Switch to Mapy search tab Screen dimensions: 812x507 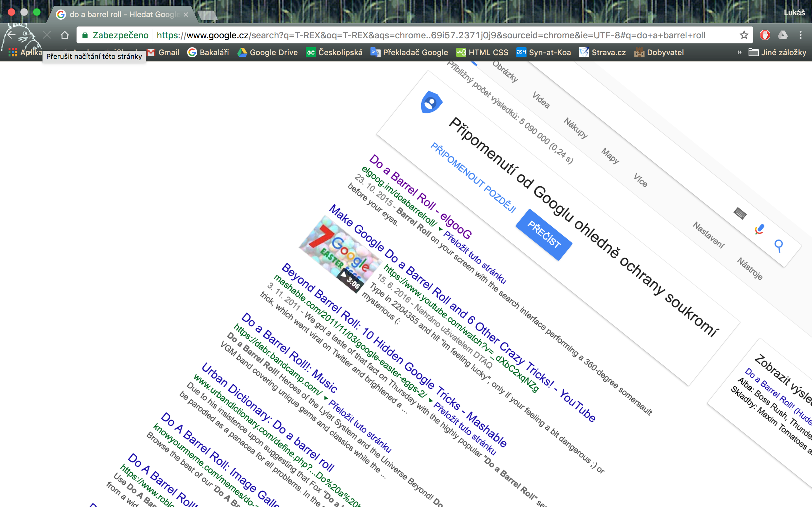tap(610, 156)
